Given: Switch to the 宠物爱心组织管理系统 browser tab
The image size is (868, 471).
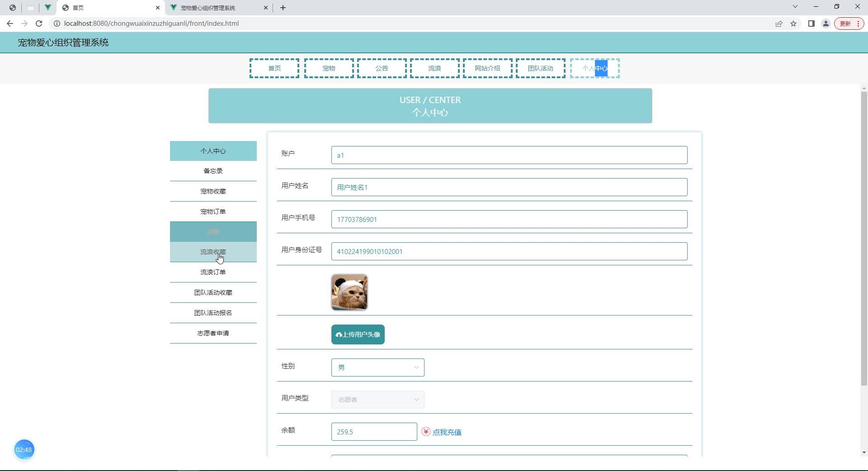Looking at the screenshot, I should 219,8.
